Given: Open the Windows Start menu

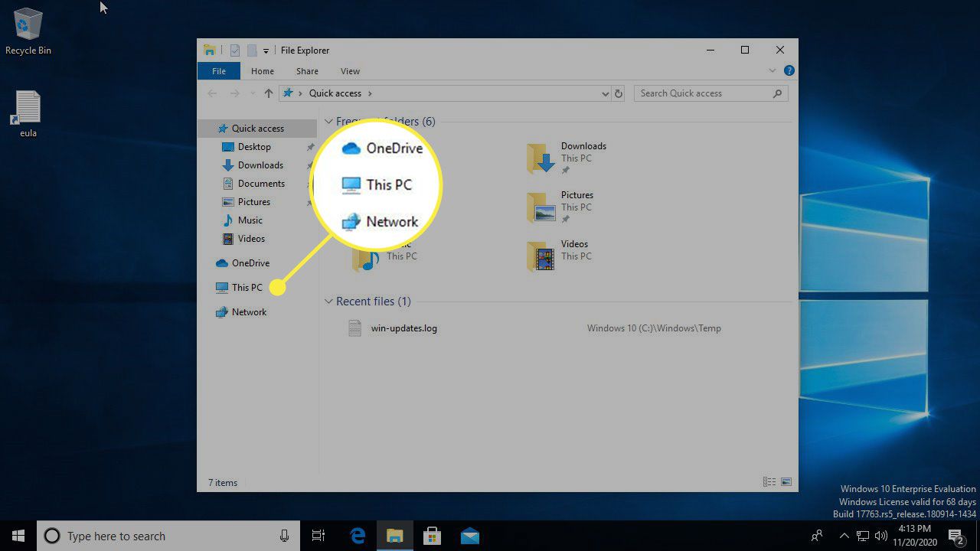Looking at the screenshot, I should (18, 536).
